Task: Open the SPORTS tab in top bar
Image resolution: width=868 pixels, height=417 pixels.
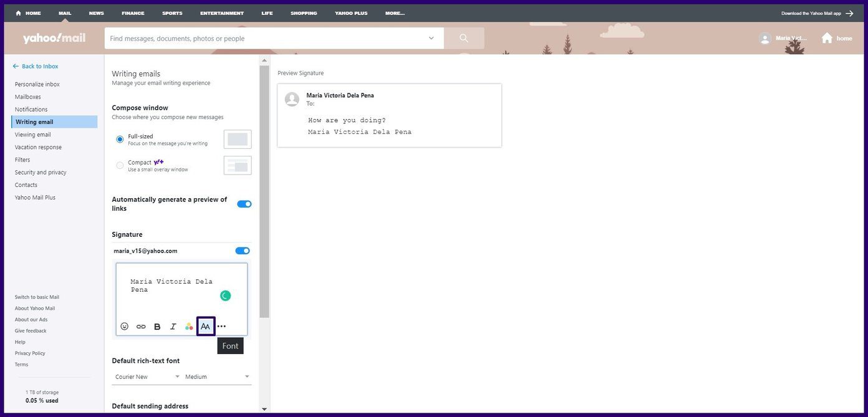Action: tap(172, 13)
